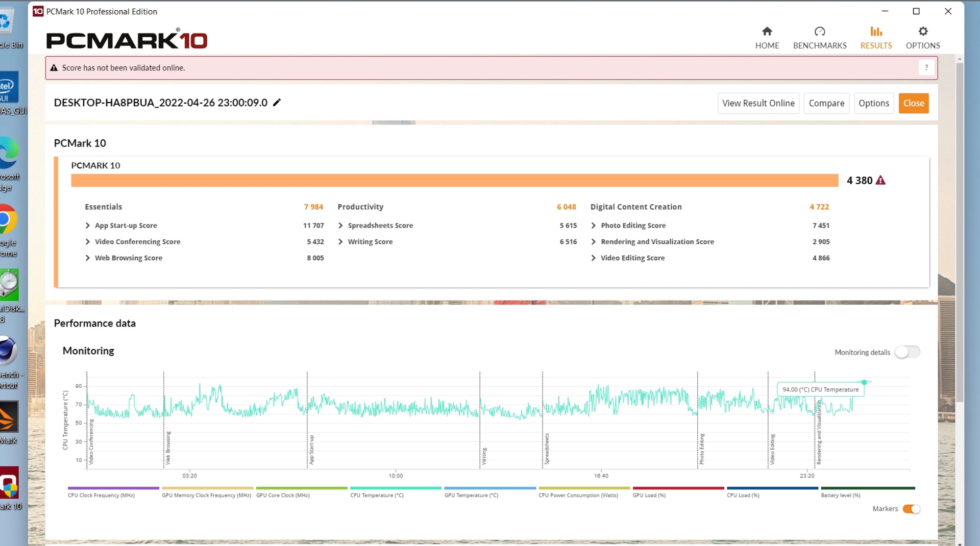Open the Microsoft Edge desktop icon
Image resolution: width=980 pixels, height=546 pixels.
9,163
